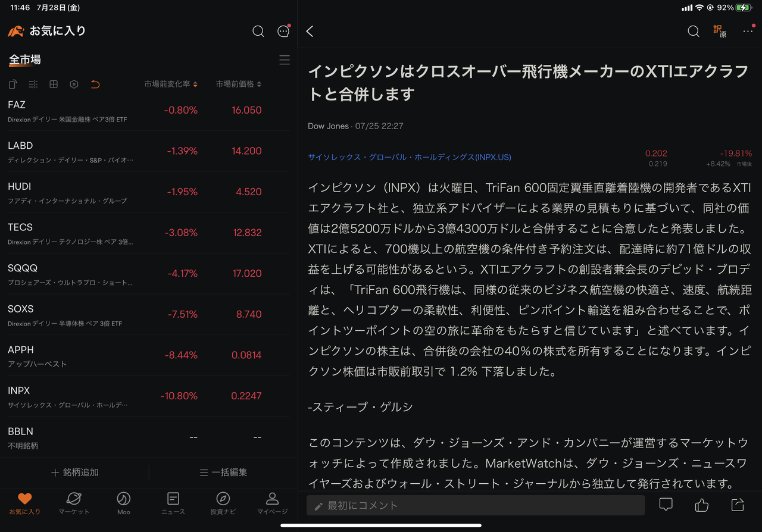
Task: Toggle the layout switch icon beside 全市場
Action: coord(285,60)
